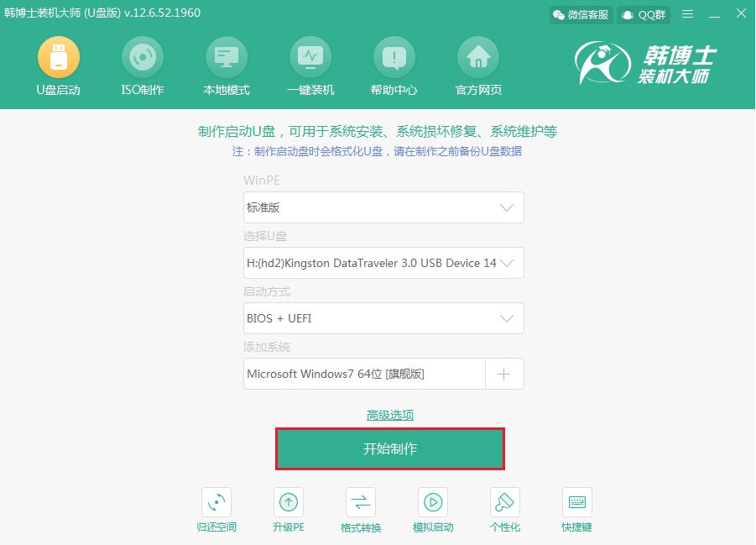Open the ISO制作 feature
756x545 pixels.
point(142,67)
